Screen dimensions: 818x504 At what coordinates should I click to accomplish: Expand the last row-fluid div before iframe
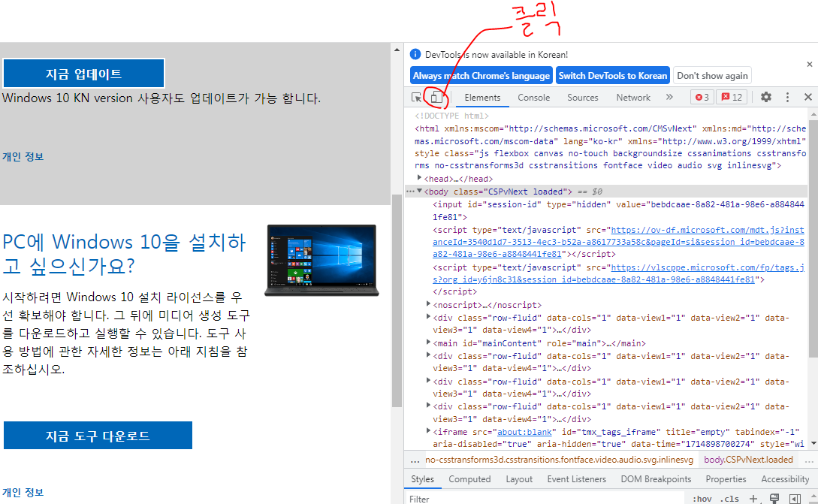tap(428, 406)
